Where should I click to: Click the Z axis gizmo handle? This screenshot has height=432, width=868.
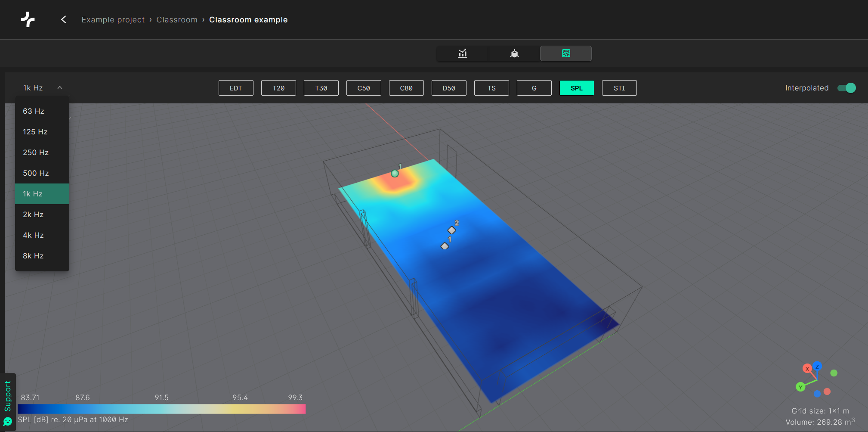(x=817, y=366)
